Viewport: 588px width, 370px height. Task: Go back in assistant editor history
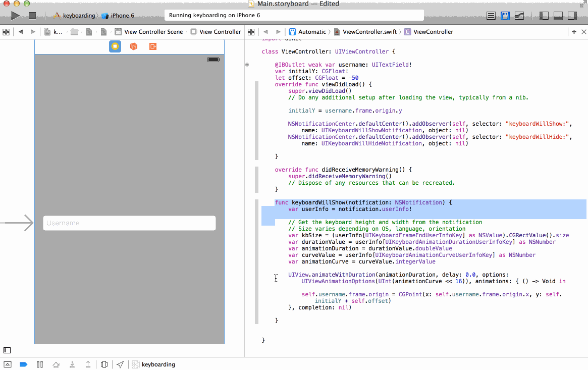(x=265, y=32)
